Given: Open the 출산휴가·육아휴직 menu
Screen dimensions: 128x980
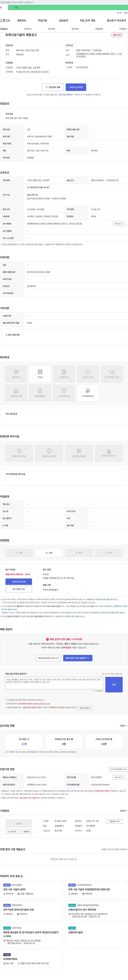Looking at the screenshot, I should pyautogui.click(x=116, y=21).
